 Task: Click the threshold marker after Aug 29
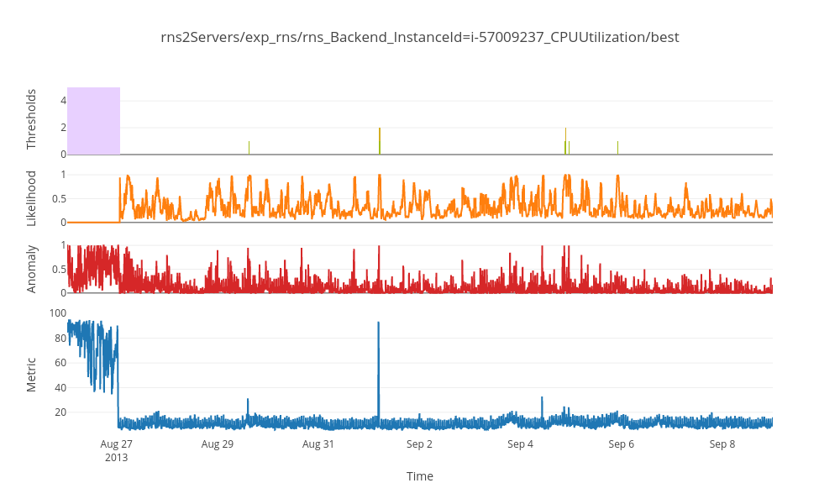249,148
